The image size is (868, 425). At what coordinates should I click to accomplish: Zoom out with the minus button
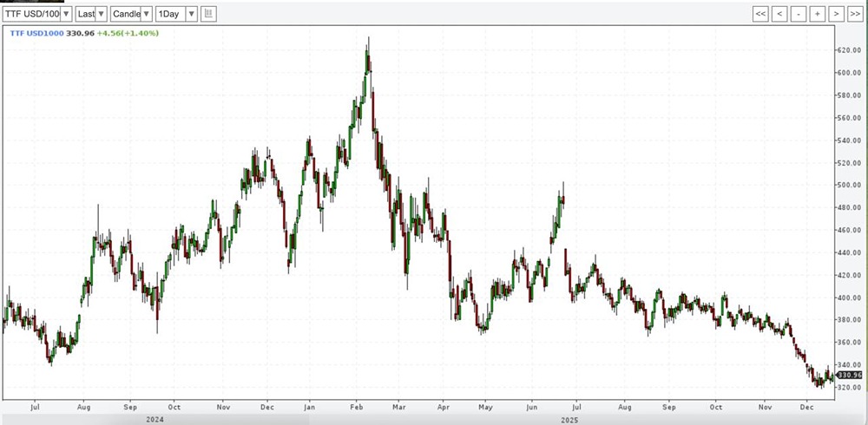[x=799, y=14]
